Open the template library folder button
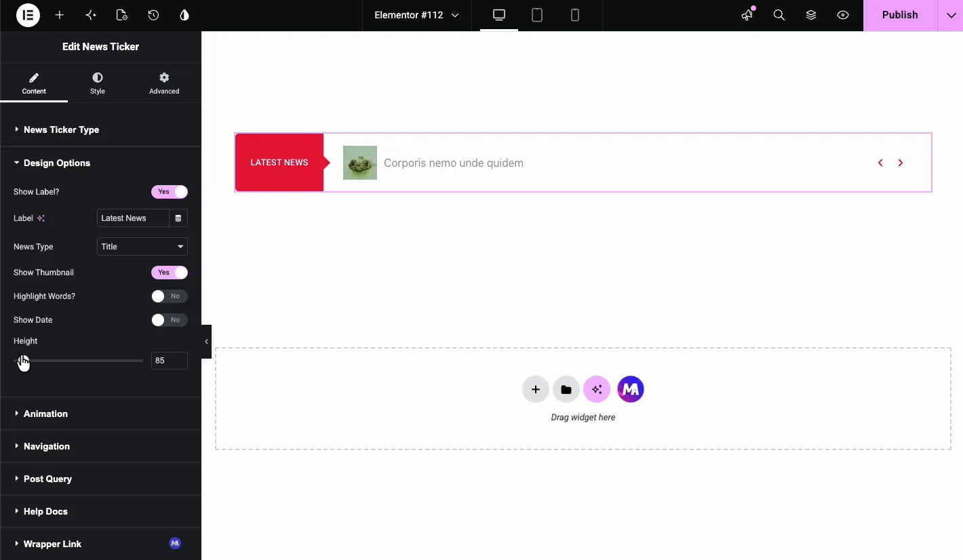The image size is (963, 560). pos(566,389)
